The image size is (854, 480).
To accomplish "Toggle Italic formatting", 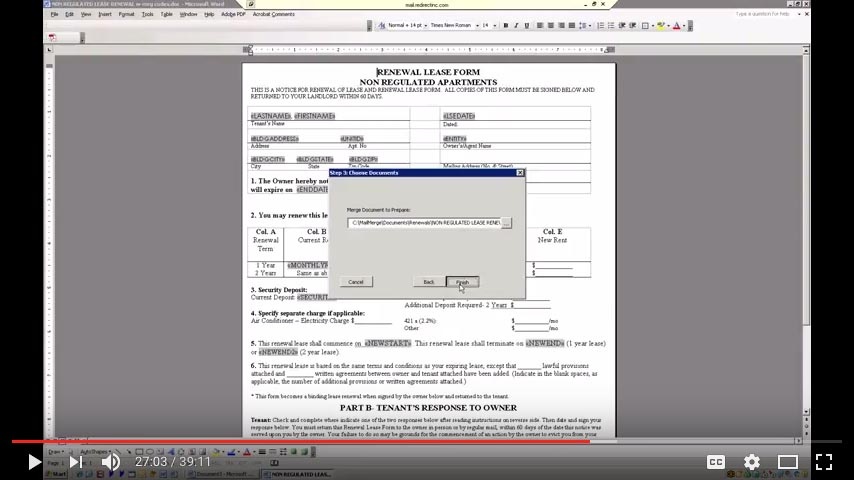I will coord(516,26).
